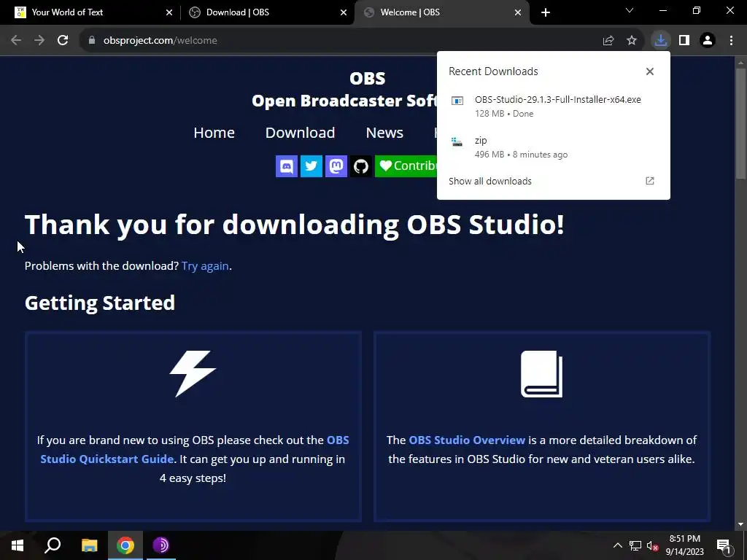Open Windows notification center
The height and width of the screenshot is (560, 747).
pyautogui.click(x=723, y=545)
